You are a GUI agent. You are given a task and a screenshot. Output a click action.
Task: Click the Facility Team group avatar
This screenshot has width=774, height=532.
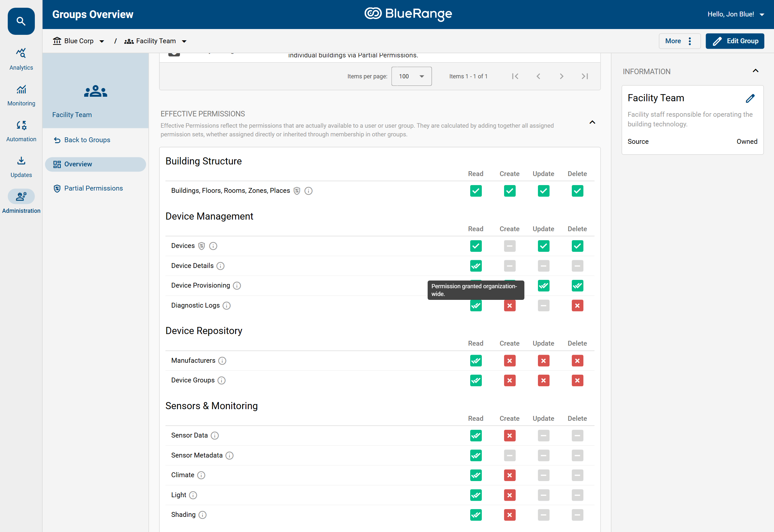tap(96, 91)
